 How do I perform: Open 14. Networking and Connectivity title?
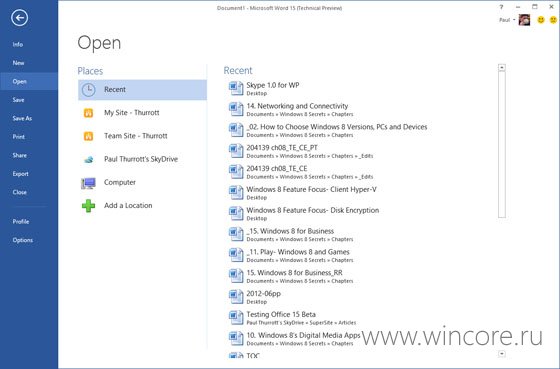click(297, 106)
